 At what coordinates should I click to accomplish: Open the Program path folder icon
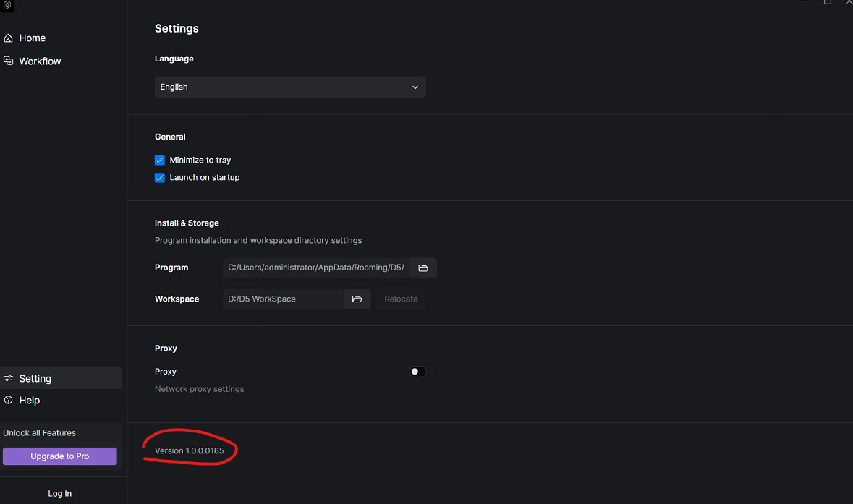(x=423, y=268)
